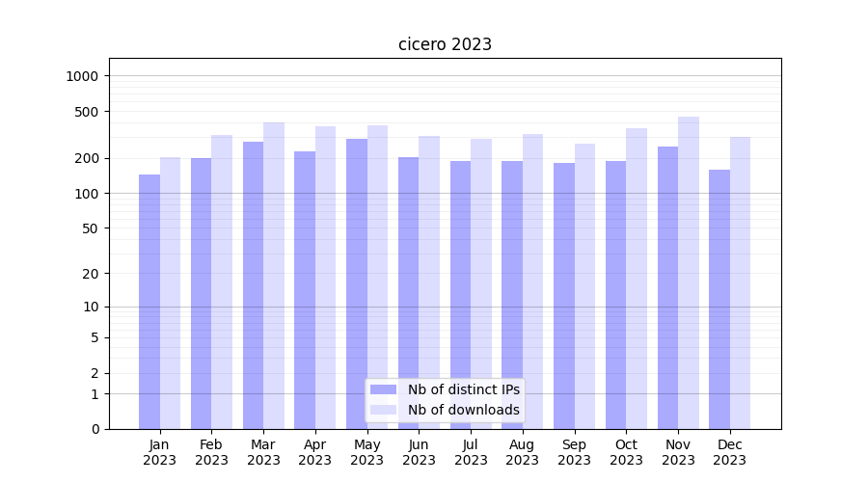Select the 'Jun 2023' x-axis label

(419, 452)
